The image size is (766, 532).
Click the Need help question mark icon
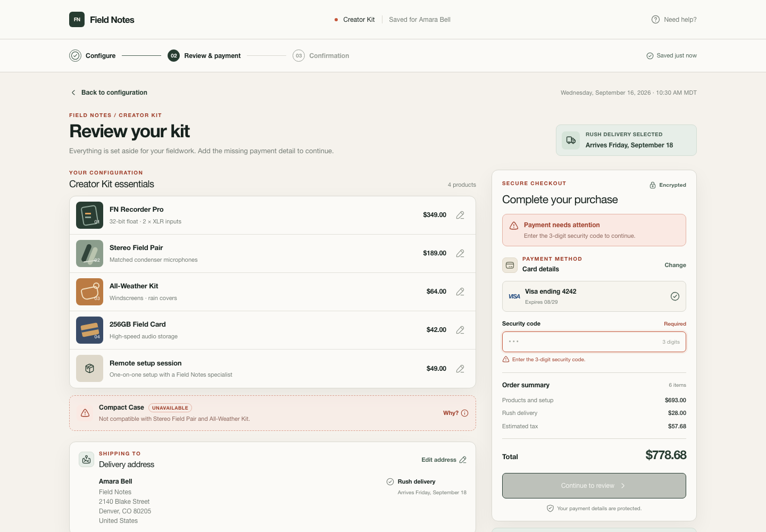click(x=655, y=20)
